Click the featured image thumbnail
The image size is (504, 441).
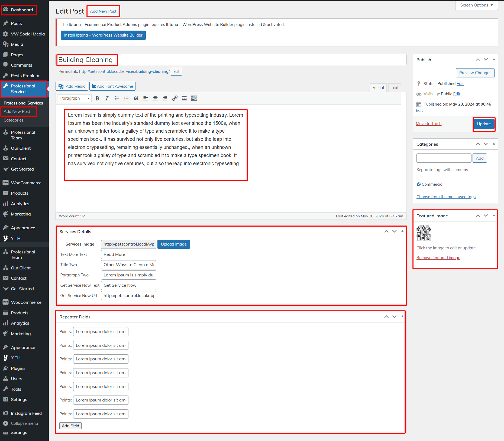pyautogui.click(x=424, y=233)
